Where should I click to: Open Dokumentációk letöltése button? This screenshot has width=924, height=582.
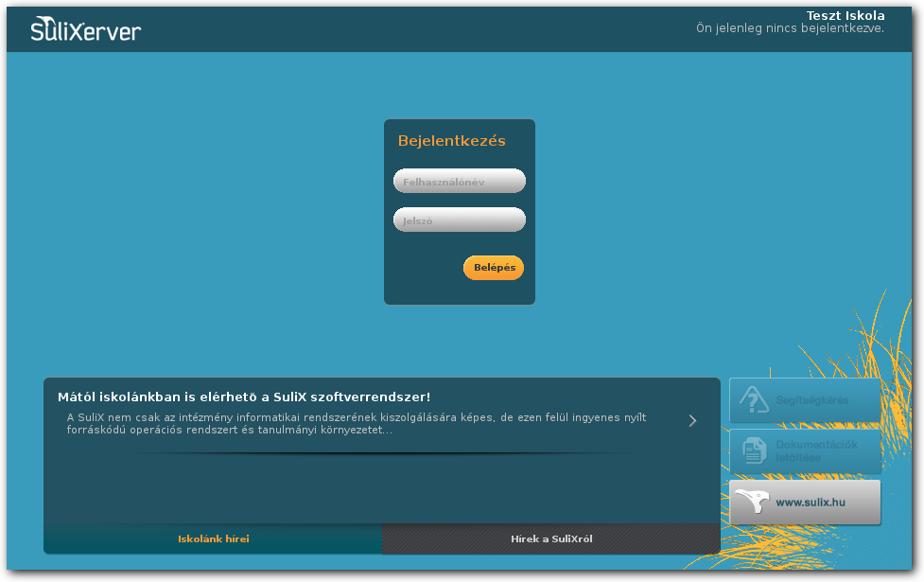(x=805, y=451)
